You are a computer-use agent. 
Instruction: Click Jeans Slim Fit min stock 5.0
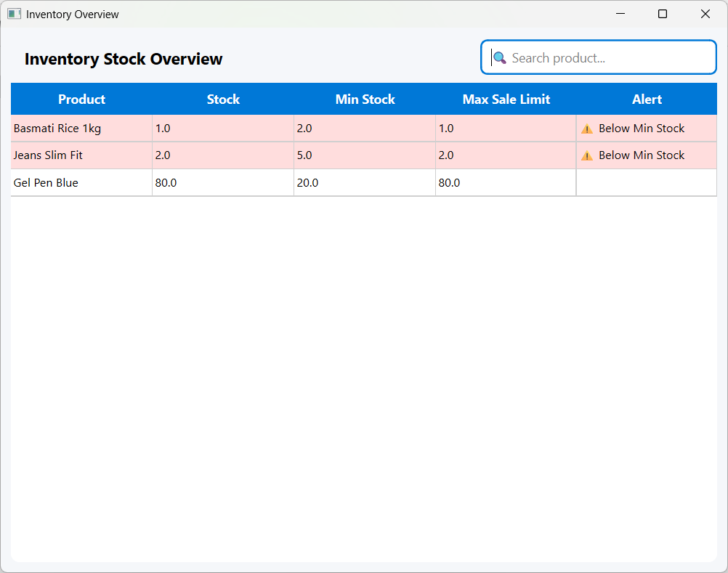click(x=304, y=155)
